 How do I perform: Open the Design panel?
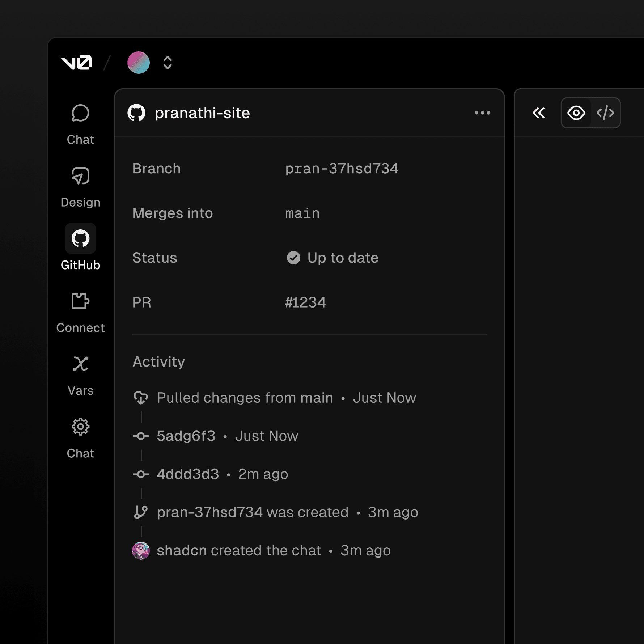(x=80, y=177)
